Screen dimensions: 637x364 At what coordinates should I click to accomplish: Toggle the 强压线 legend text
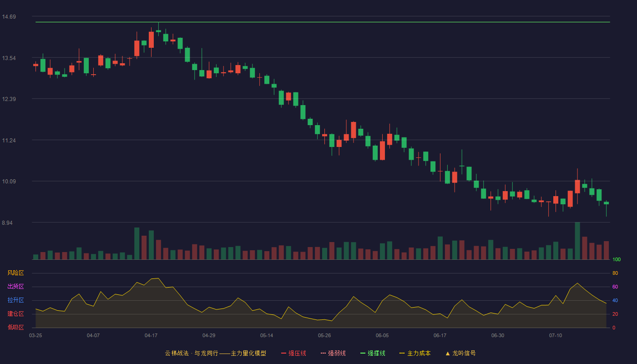click(297, 353)
